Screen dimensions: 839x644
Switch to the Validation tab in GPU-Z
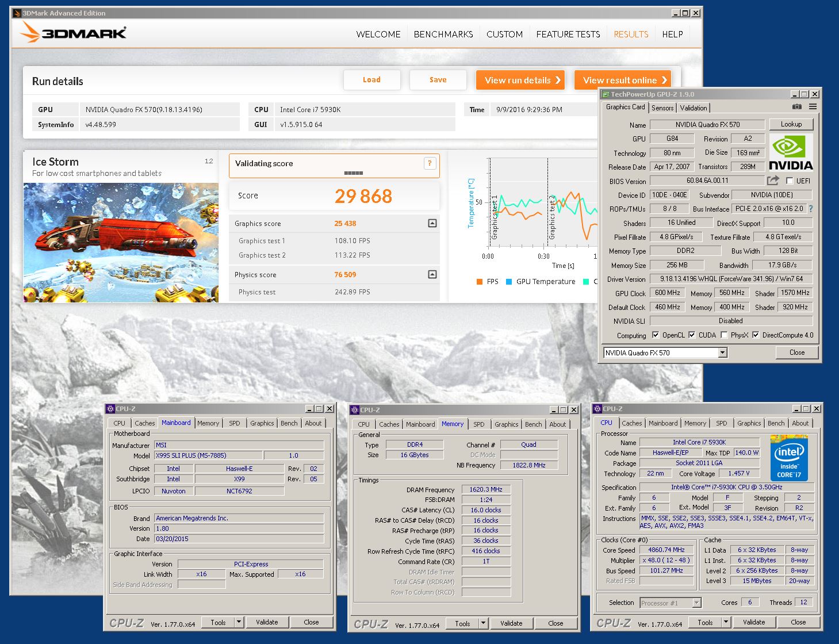pos(694,108)
